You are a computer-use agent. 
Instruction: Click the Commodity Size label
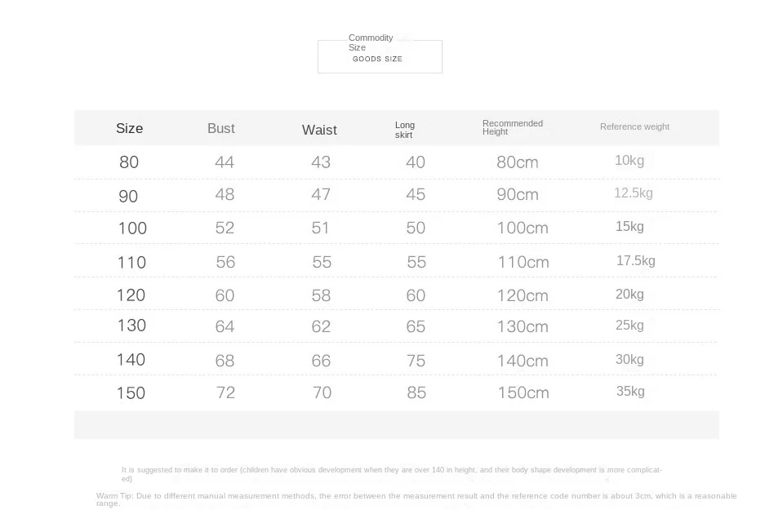370,42
